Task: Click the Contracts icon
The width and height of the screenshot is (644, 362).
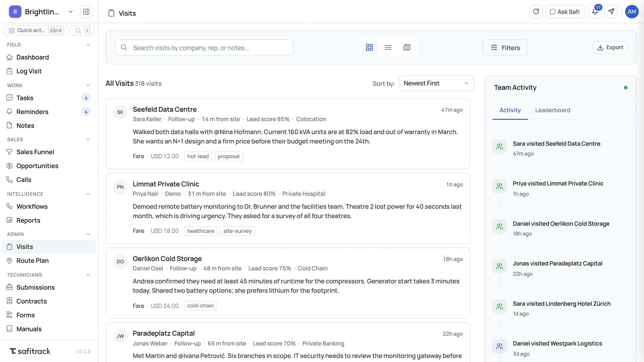Action: click(x=9, y=301)
